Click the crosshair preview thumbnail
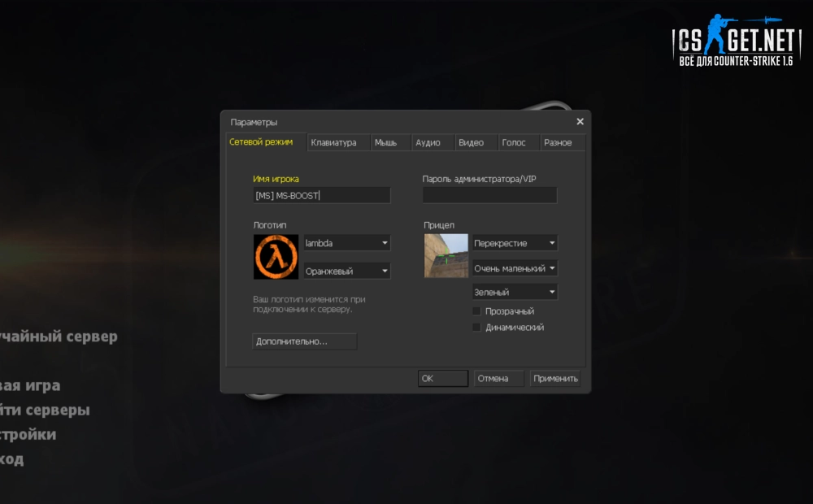The height and width of the screenshot is (504, 813). tap(446, 255)
